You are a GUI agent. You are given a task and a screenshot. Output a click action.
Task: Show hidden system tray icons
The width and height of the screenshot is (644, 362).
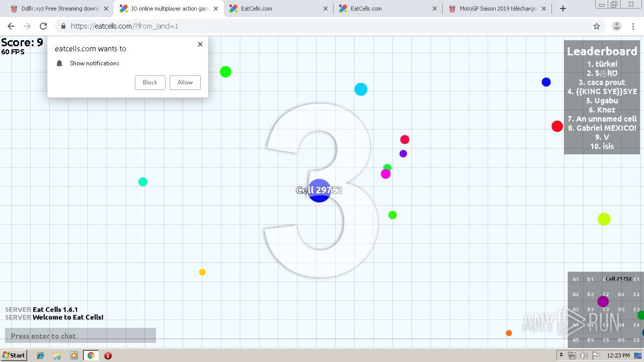pyautogui.click(x=561, y=355)
